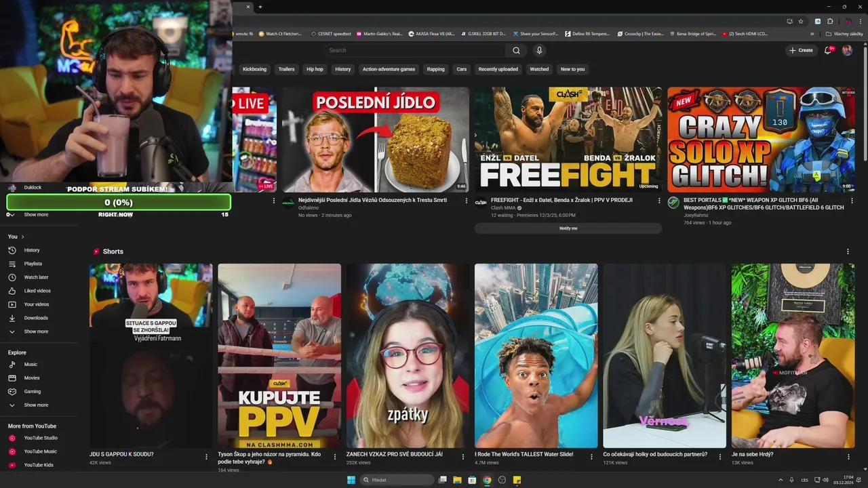The height and width of the screenshot is (488, 868).
Task: Select the Action-adventure games chip
Action: [389, 69]
